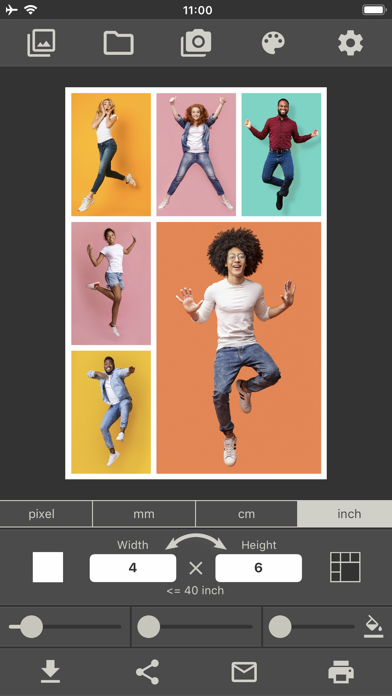The height and width of the screenshot is (696, 392).
Task: Select the pixel unit tab
Action: [x=46, y=514]
